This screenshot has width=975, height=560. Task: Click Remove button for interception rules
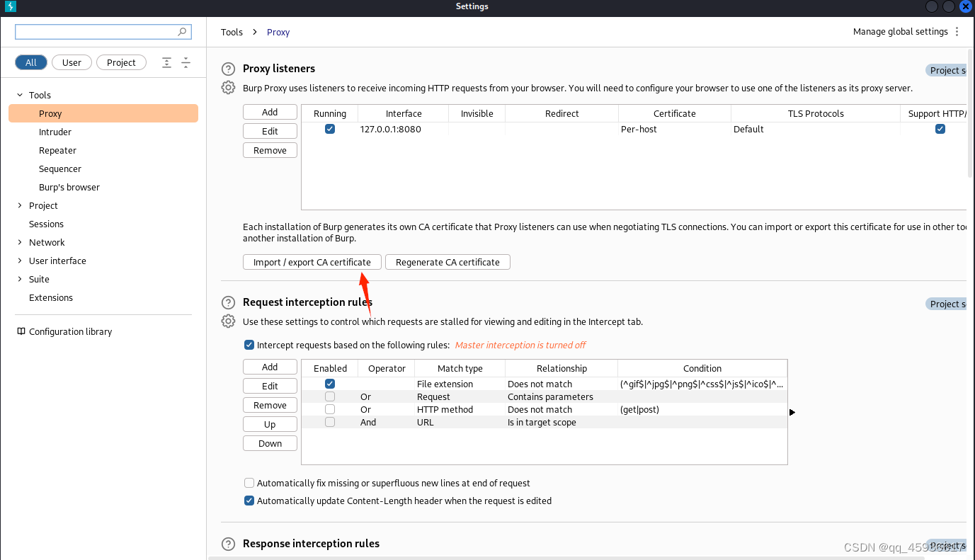point(270,405)
